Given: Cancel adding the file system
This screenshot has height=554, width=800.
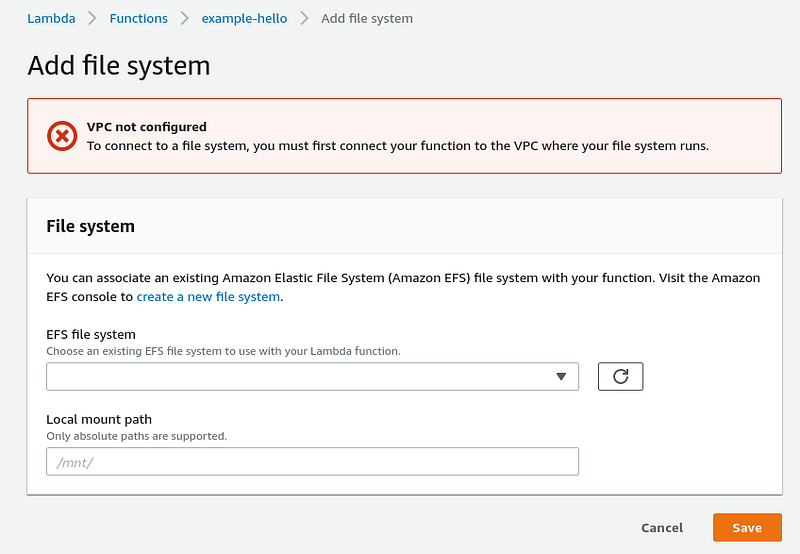Looking at the screenshot, I should point(662,527).
